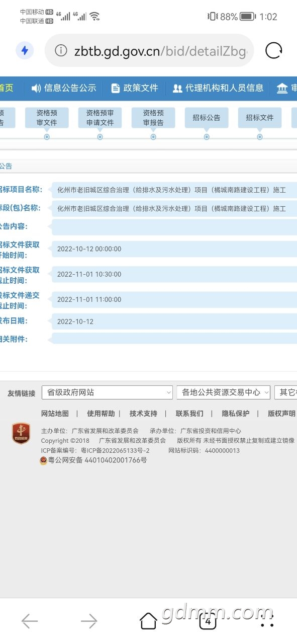Reload the page with refresh icon

(x=274, y=50)
